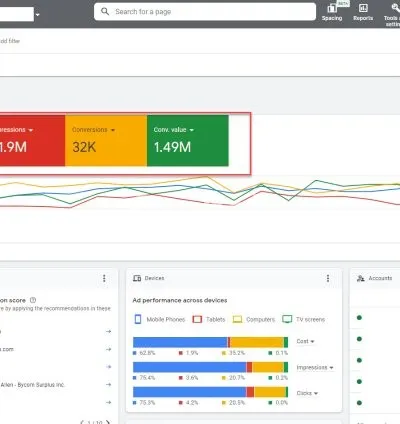Click the Tablets legend icon
The height and width of the screenshot is (424, 400).
(197, 319)
